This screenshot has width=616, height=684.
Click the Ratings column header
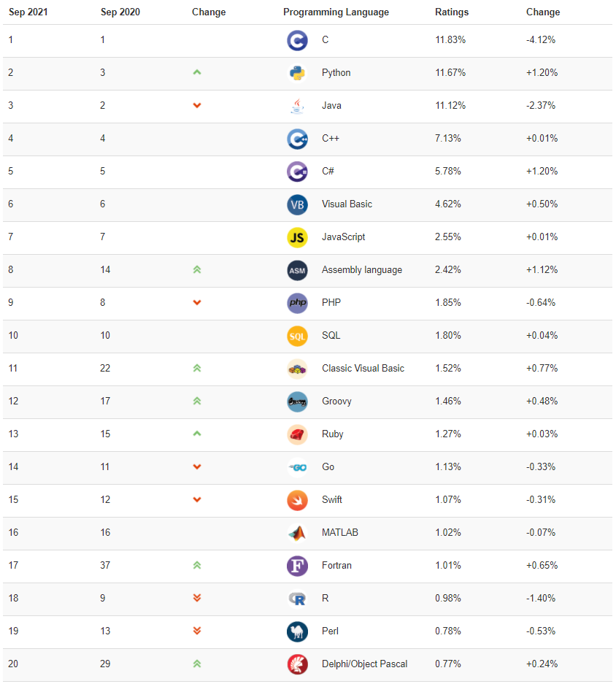click(x=452, y=12)
